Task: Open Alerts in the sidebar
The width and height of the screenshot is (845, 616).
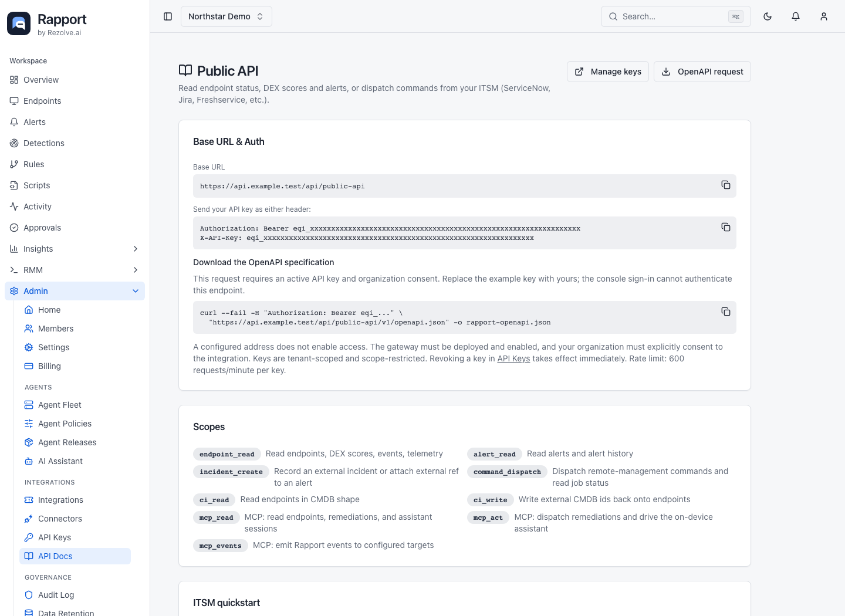Action: click(75, 122)
